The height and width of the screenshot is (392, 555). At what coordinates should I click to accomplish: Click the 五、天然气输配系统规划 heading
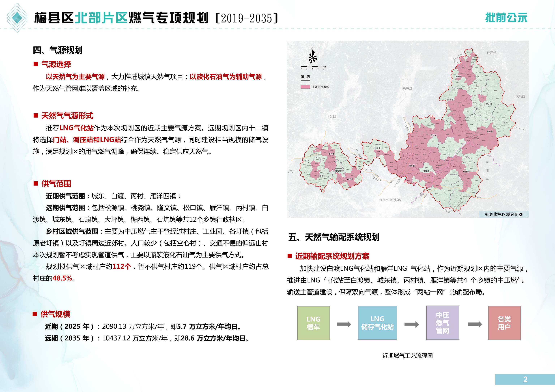point(334,237)
